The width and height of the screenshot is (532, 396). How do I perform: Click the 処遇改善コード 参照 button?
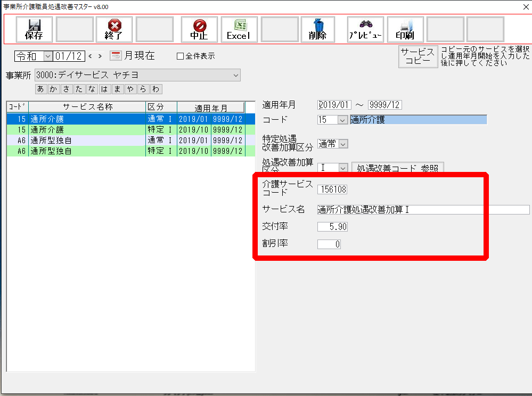click(x=397, y=168)
